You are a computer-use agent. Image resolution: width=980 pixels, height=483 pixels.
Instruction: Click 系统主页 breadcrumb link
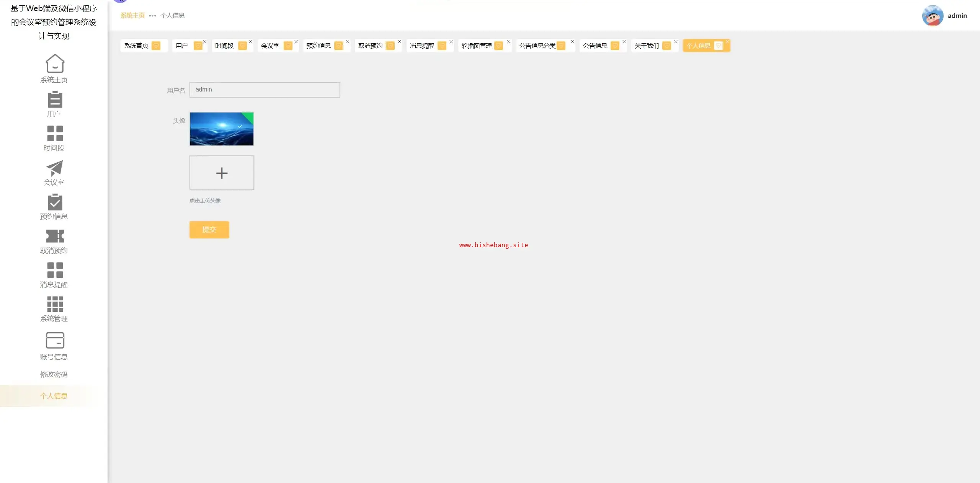click(x=132, y=15)
